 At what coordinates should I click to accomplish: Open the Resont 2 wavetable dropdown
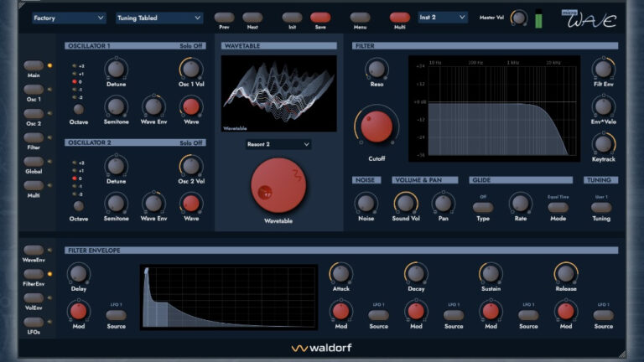pyautogui.click(x=278, y=144)
